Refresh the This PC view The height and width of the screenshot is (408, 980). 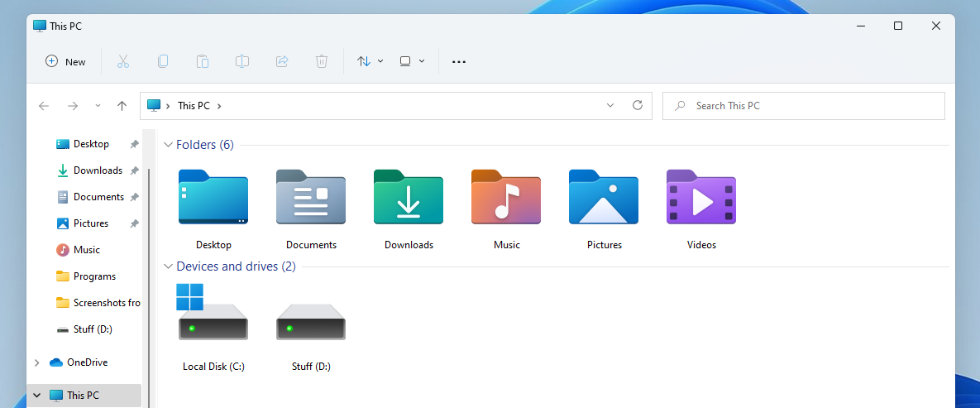point(638,105)
